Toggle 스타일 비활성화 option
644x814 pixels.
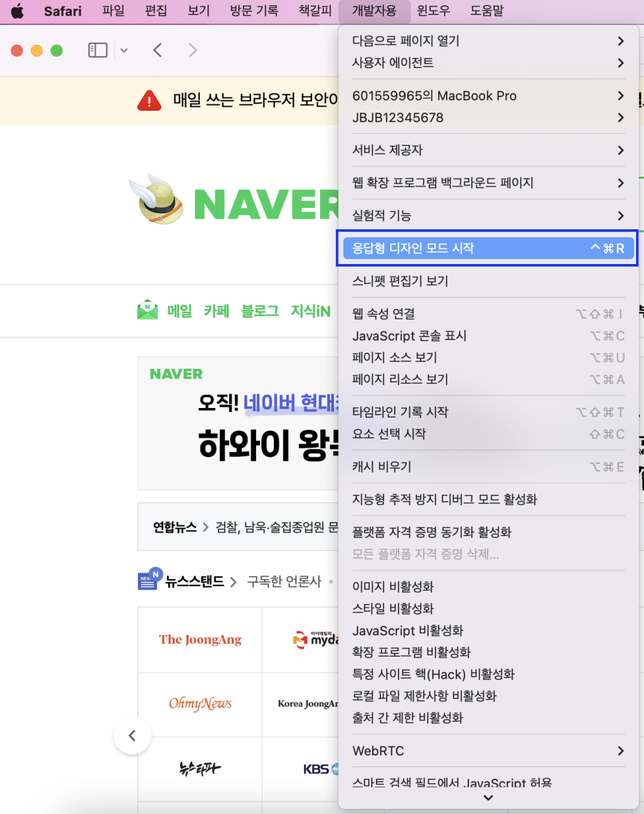488,609
